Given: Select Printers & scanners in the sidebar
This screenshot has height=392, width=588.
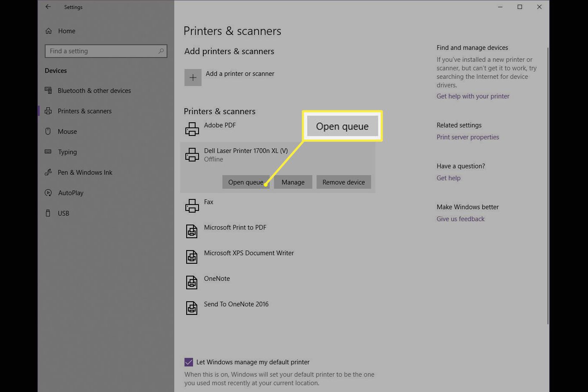Looking at the screenshot, I should pos(84,111).
